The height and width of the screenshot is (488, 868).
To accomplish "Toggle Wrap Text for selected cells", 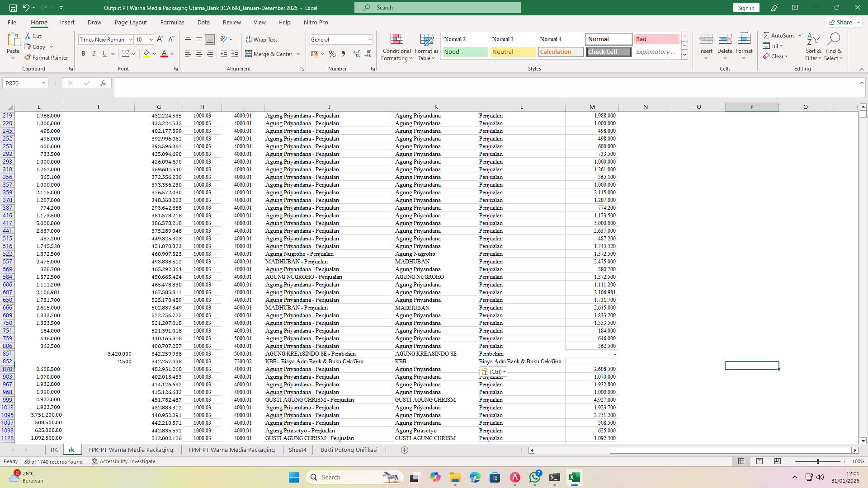I will [262, 39].
